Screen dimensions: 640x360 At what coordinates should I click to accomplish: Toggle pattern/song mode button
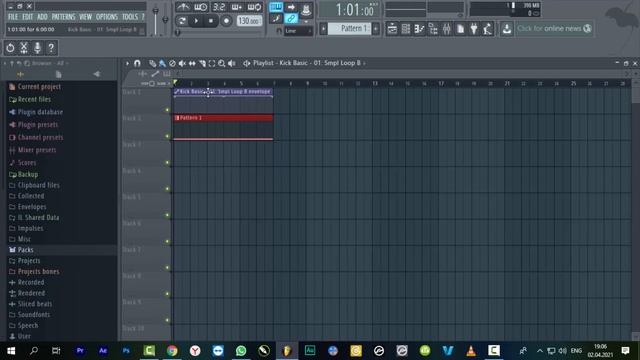pyautogui.click(x=182, y=20)
